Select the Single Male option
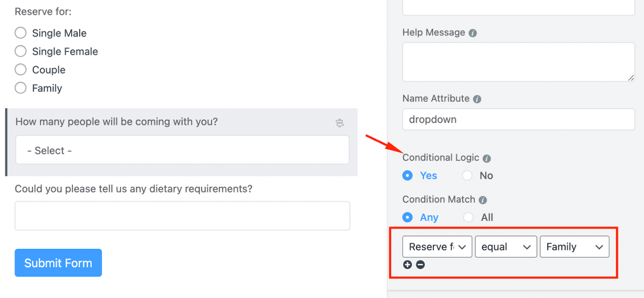 (x=21, y=33)
